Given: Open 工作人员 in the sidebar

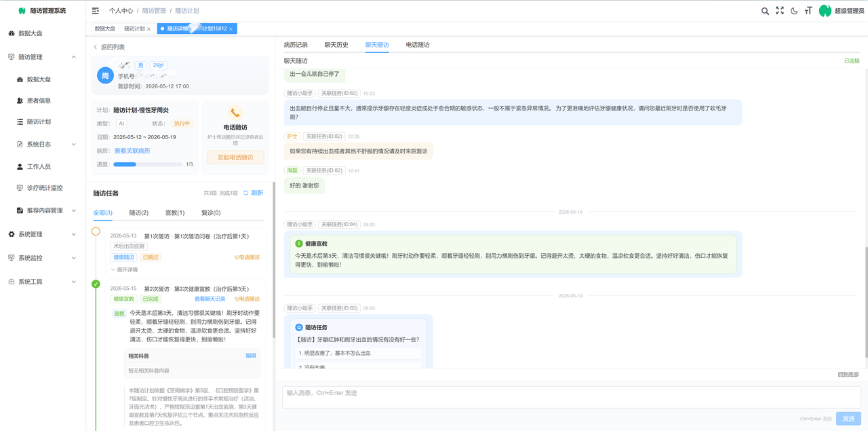Looking at the screenshot, I should coord(39,166).
